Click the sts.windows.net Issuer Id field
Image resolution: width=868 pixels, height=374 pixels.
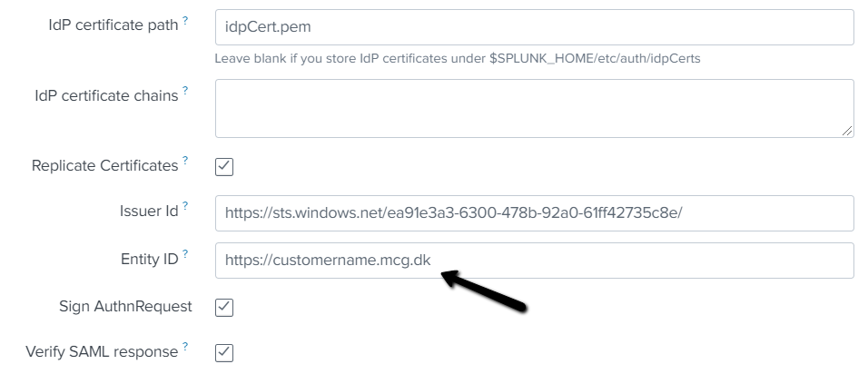[534, 213]
